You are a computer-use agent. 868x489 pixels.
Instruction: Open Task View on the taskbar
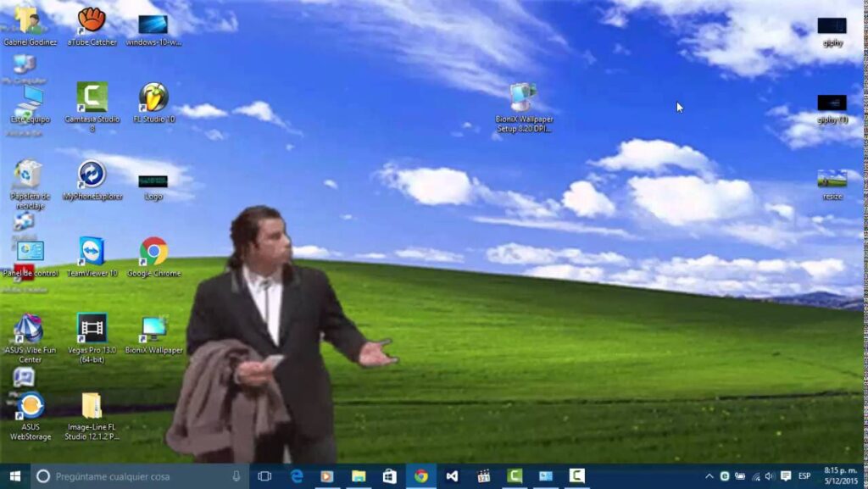[264, 476]
